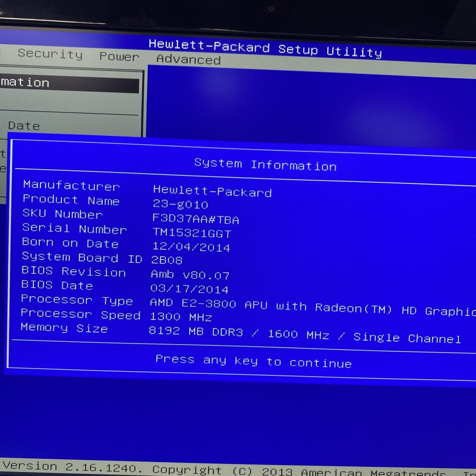Click the 'System Board ID' label
476x476 pixels.
(x=82, y=258)
